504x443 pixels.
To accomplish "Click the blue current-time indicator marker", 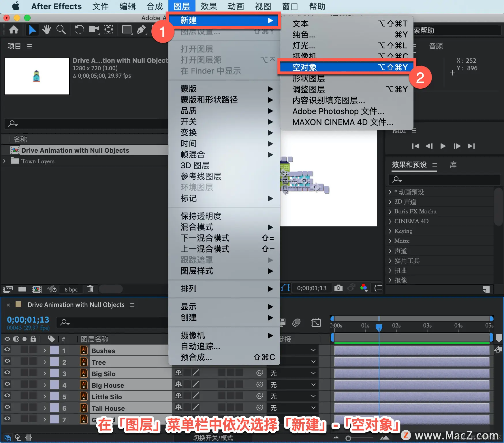I will [379, 327].
